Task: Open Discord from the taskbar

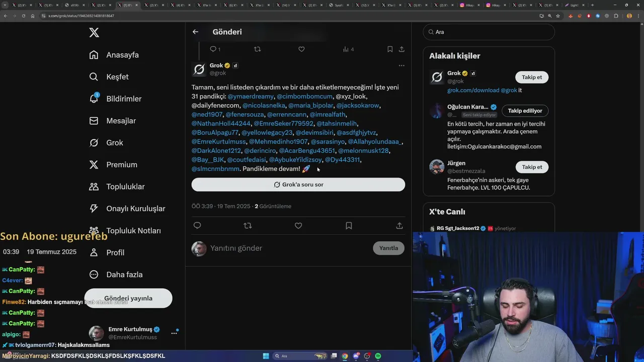Action: click(x=356, y=356)
